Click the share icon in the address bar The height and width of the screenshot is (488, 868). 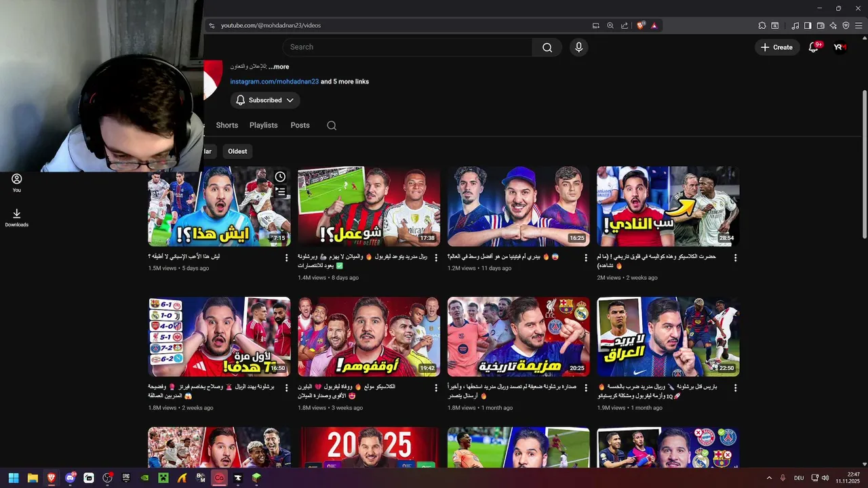tap(625, 26)
